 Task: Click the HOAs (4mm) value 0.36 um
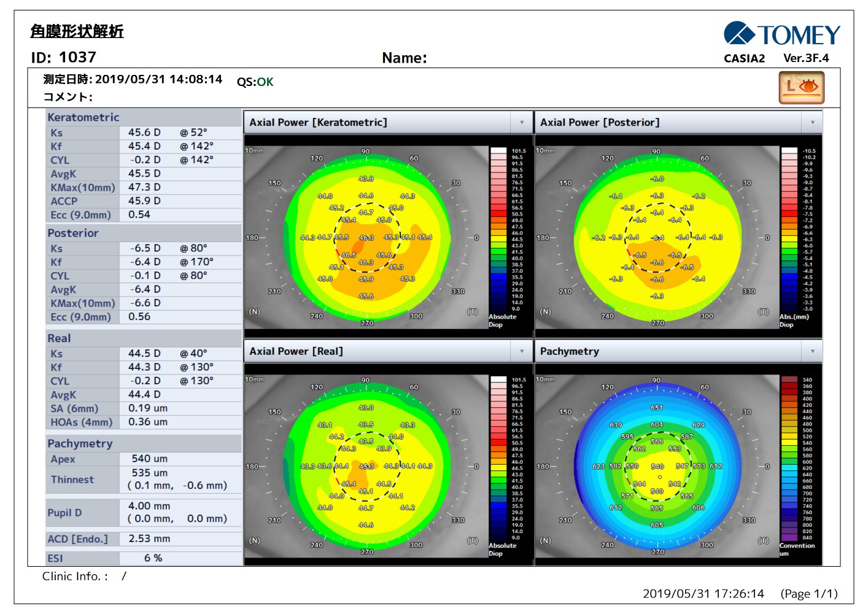pyautogui.click(x=148, y=422)
